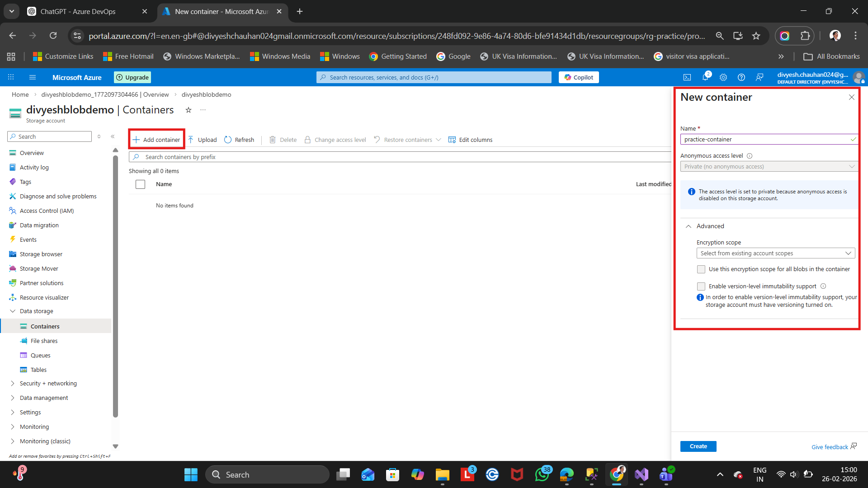The width and height of the screenshot is (868, 488).
Task: Select Storage browser menu item
Action: tap(41, 254)
